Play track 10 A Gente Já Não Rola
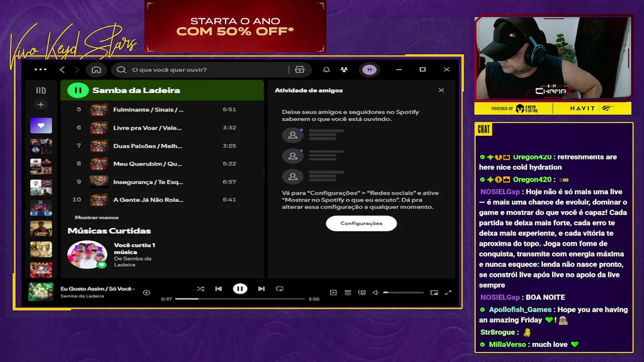Image resolution: width=644 pixels, height=362 pixels. click(162, 200)
